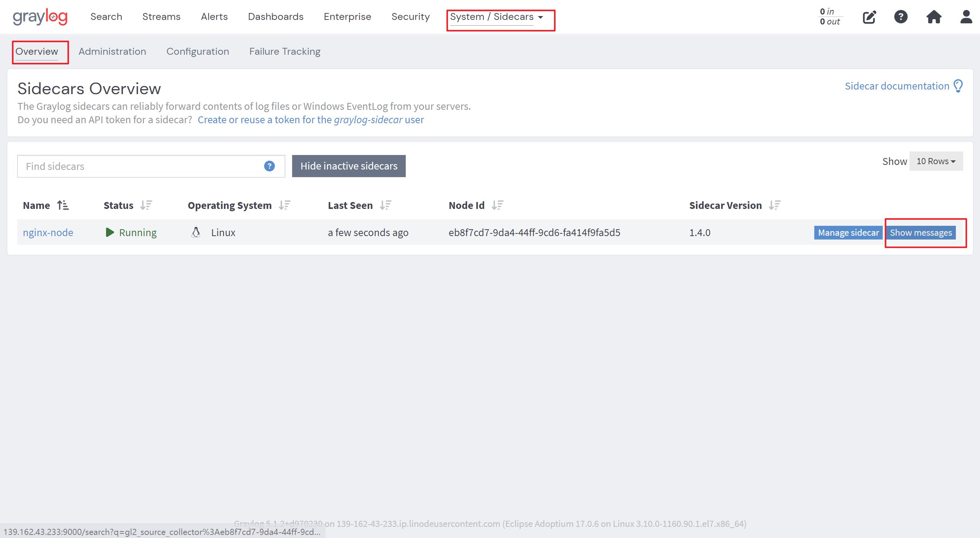980x538 pixels.
Task: Sort by Last Seen icon
Action: (x=385, y=205)
